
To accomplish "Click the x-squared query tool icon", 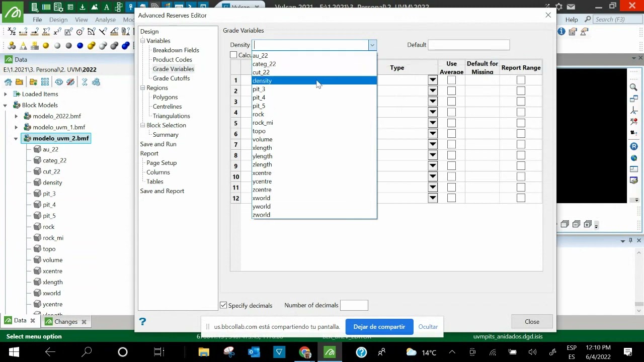I will click(57, 32).
